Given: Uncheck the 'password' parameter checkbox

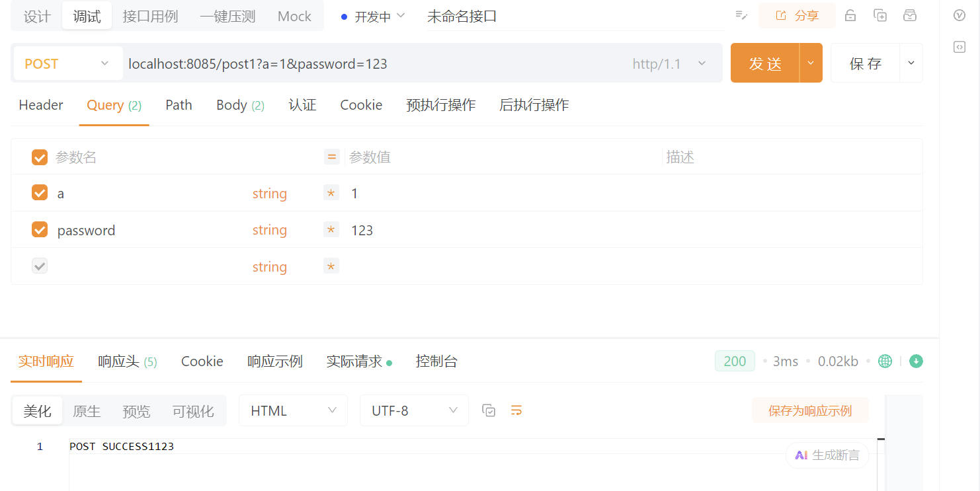Looking at the screenshot, I should coord(40,229).
